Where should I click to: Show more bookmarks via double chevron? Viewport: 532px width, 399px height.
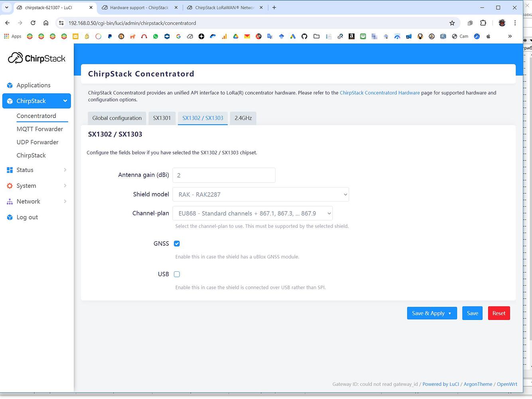(510, 36)
